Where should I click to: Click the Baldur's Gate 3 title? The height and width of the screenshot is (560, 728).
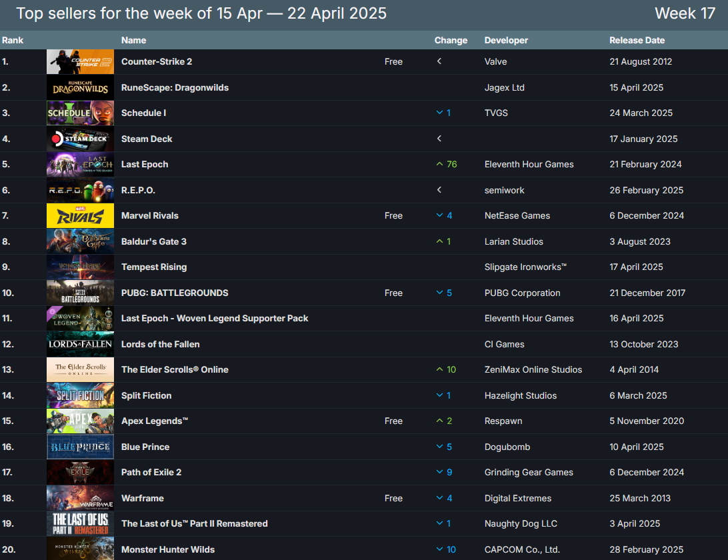tap(154, 241)
